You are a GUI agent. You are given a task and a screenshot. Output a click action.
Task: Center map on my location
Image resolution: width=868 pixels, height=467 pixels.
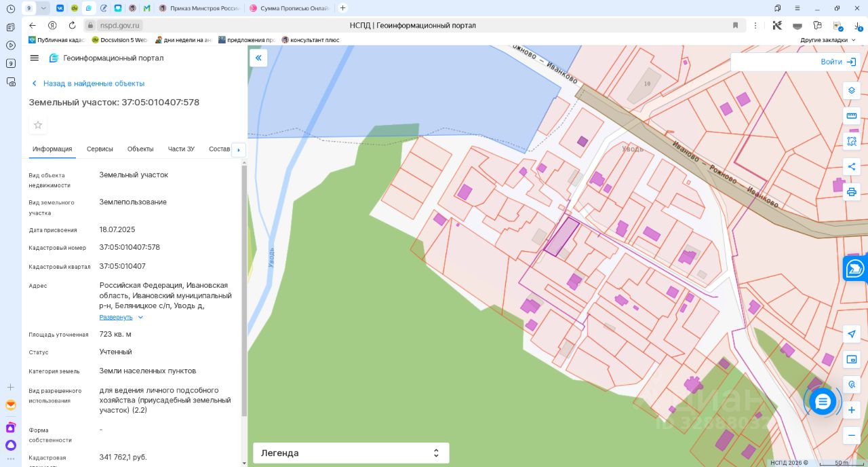coord(852,334)
